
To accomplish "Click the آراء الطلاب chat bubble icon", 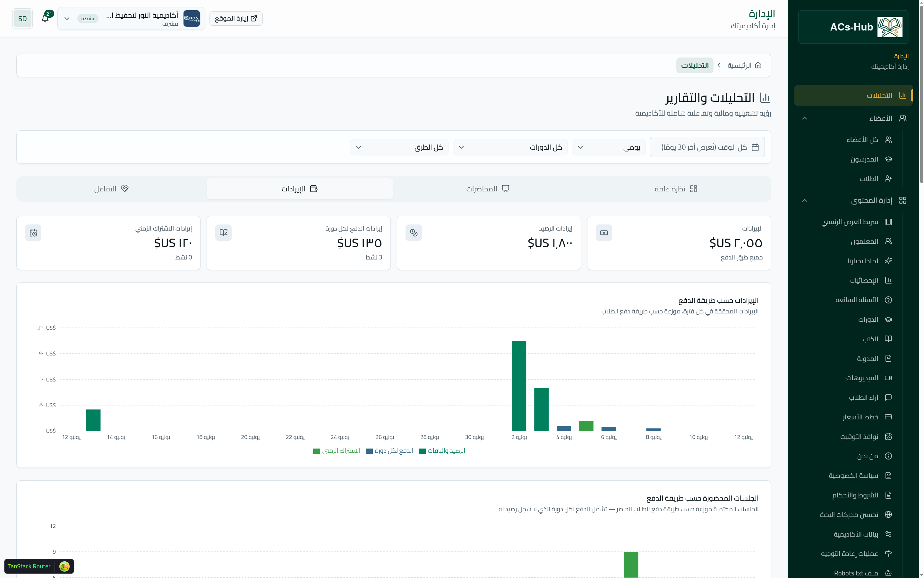I will coord(888,397).
